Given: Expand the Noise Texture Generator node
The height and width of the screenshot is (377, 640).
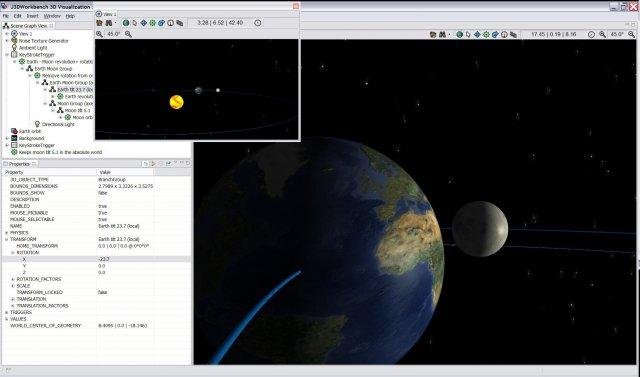Looking at the screenshot, I should coord(7,41).
